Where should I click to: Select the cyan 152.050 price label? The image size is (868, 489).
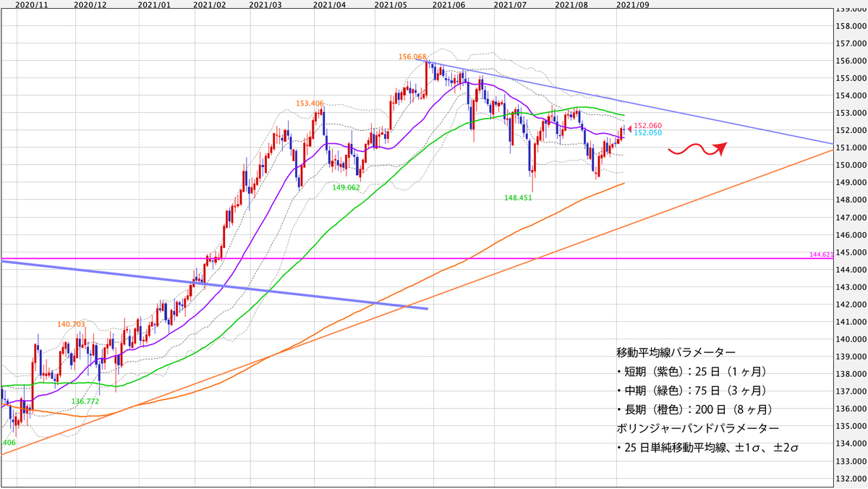647,133
